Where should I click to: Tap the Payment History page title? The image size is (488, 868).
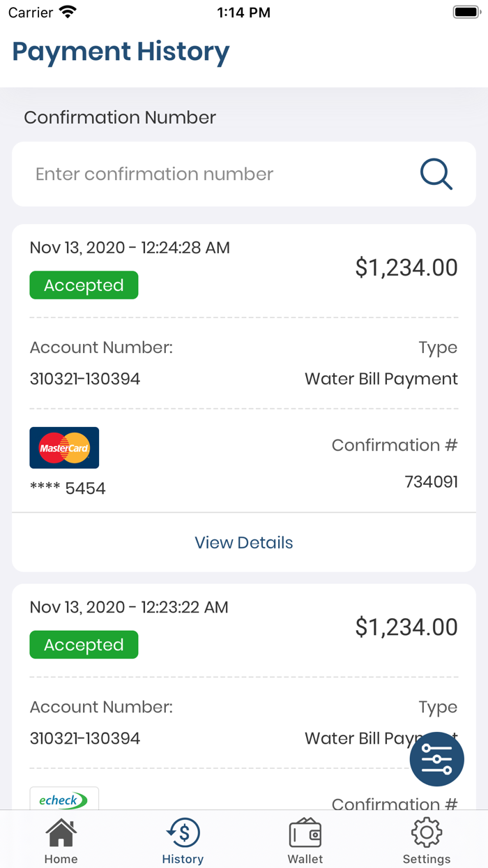pyautogui.click(x=120, y=52)
